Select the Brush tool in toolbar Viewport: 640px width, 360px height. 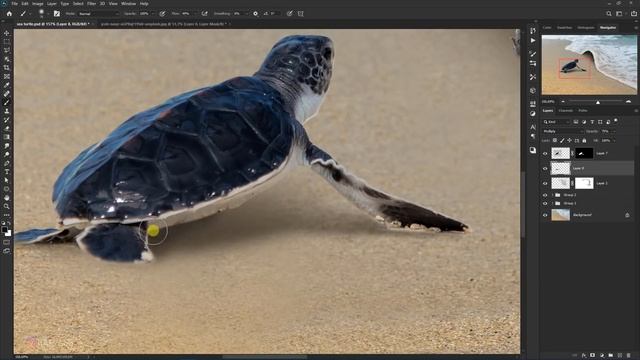point(7,102)
